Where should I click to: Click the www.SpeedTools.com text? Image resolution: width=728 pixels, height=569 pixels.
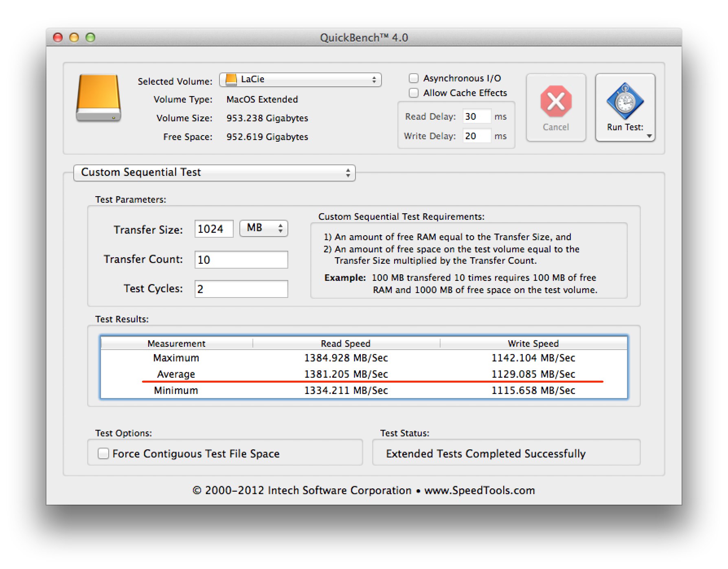(x=480, y=490)
